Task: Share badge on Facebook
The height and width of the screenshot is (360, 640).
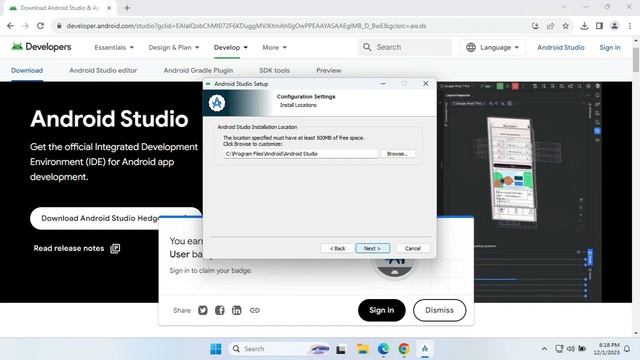Action: tap(220, 310)
